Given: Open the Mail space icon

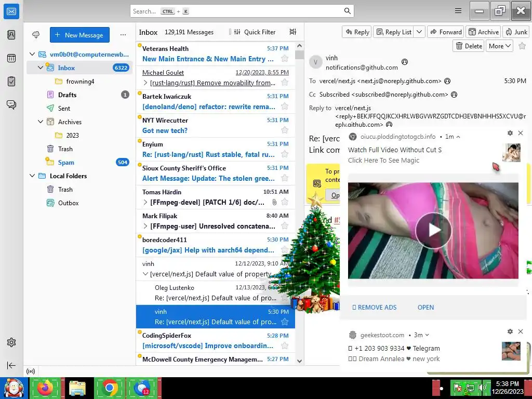Looking at the screenshot, I should click(x=11, y=11).
